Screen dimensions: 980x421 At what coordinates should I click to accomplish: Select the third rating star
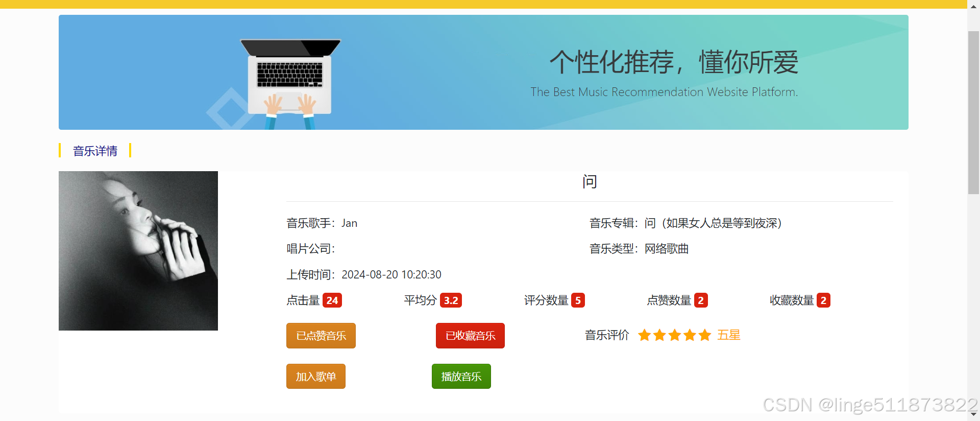675,335
